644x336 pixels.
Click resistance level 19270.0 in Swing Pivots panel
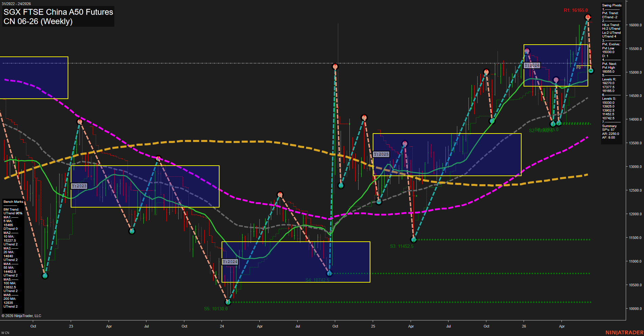[x=608, y=83]
